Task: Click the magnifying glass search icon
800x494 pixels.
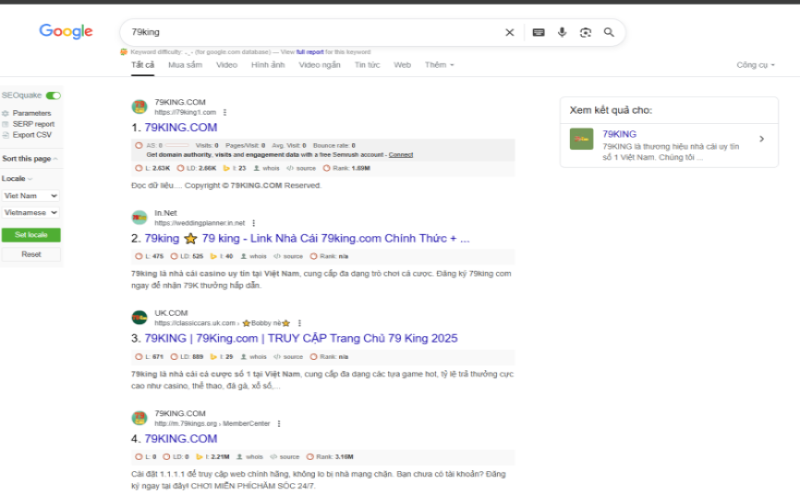Action: click(x=609, y=32)
